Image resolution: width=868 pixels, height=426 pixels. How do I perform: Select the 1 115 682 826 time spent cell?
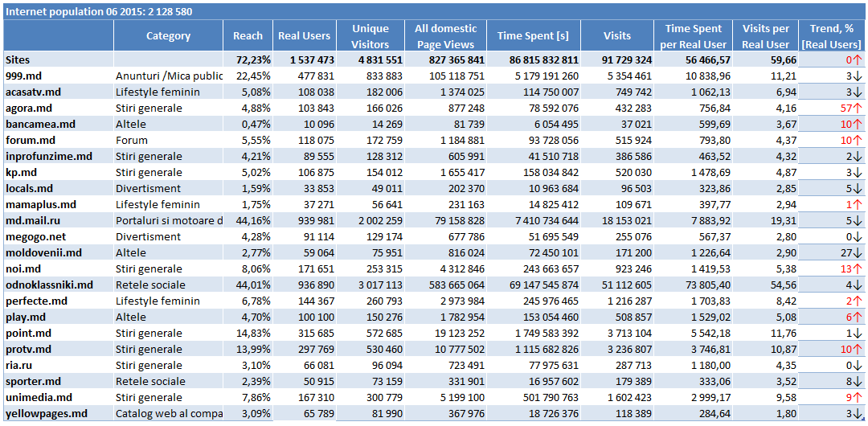534,349
